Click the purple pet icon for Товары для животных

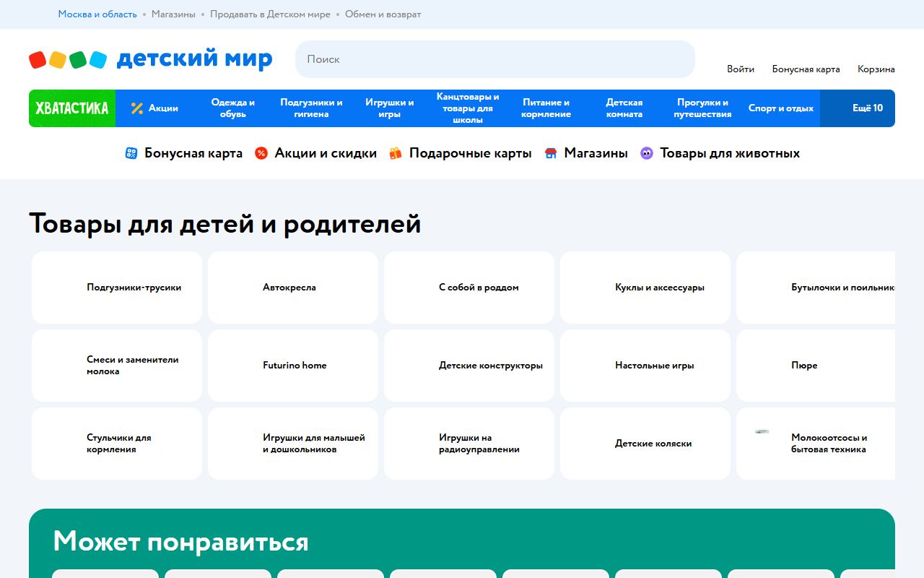pyautogui.click(x=647, y=153)
